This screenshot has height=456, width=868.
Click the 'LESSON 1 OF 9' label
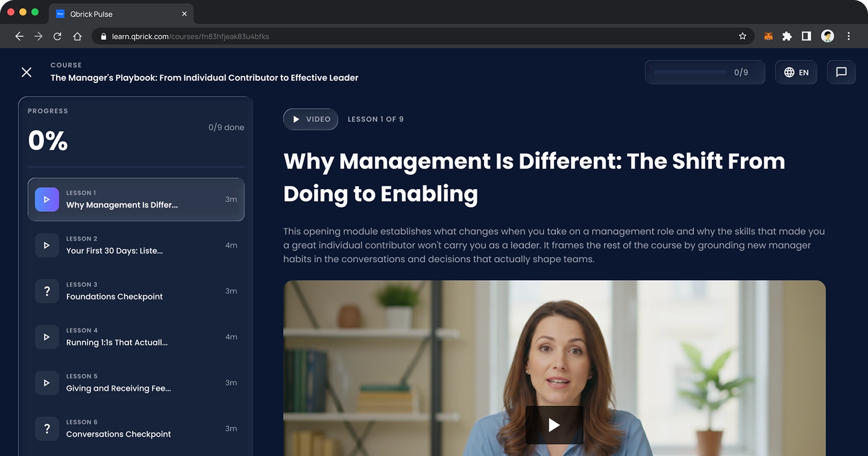coord(375,119)
